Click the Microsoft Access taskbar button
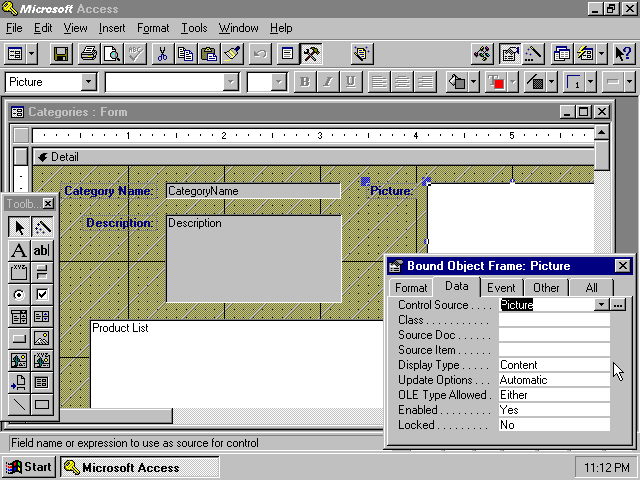 click(x=140, y=467)
